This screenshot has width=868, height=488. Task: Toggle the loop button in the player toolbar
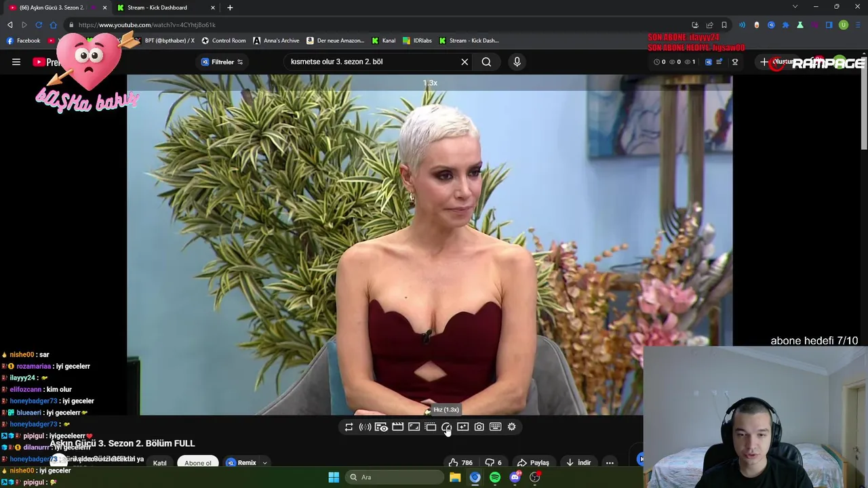click(x=349, y=427)
